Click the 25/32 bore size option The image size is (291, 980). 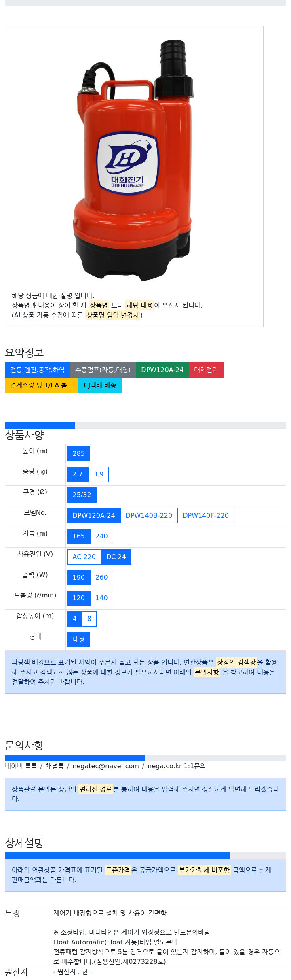[82, 495]
